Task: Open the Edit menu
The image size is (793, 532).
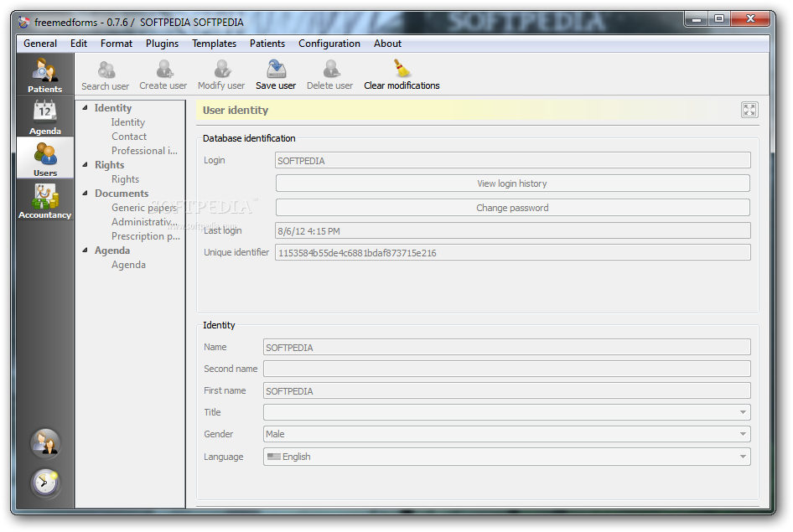Action: click(x=79, y=44)
